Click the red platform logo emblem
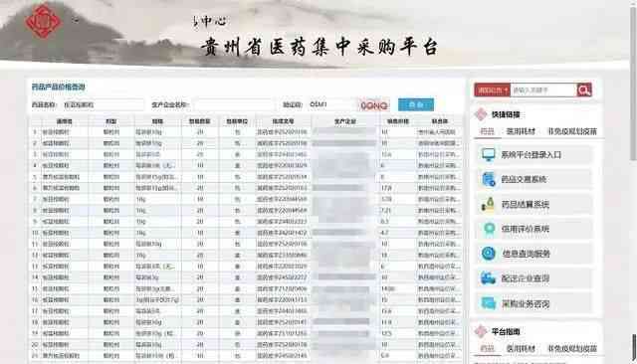 point(44,21)
